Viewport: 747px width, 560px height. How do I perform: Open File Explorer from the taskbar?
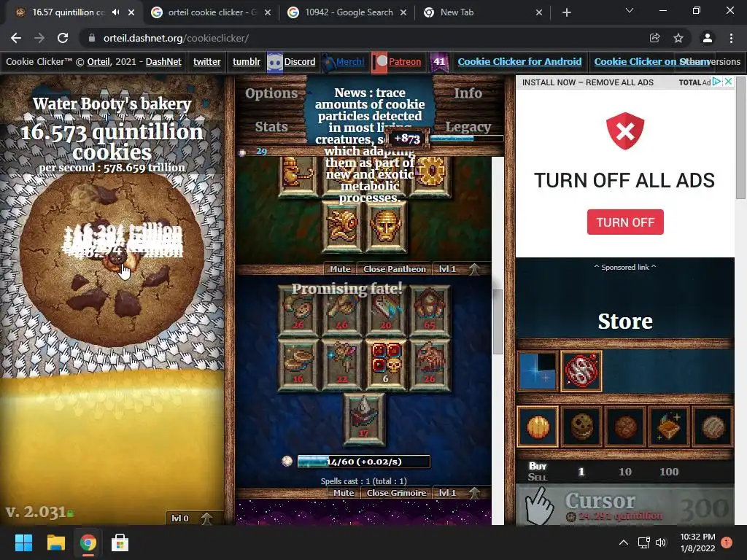[55, 542]
